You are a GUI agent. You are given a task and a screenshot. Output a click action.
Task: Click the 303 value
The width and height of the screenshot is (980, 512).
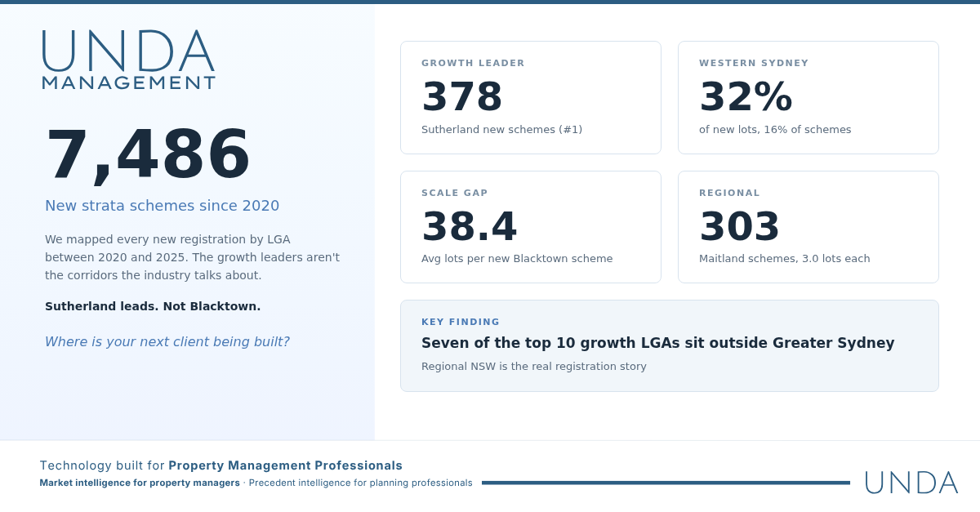click(x=740, y=226)
